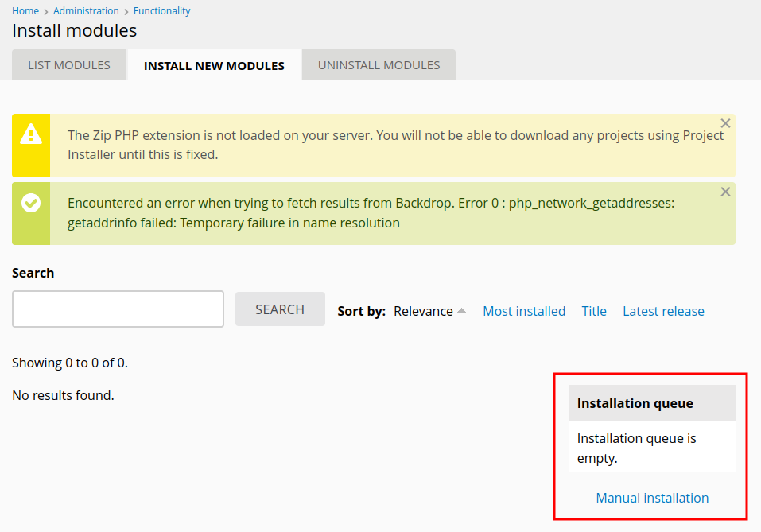Sort results by Title
This screenshot has width=761, height=532.
click(x=594, y=311)
